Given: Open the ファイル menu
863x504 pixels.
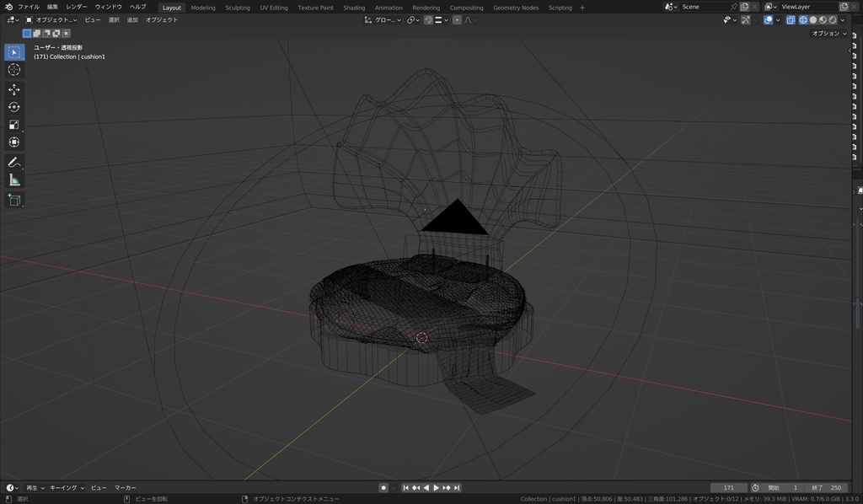Looking at the screenshot, I should [x=28, y=7].
